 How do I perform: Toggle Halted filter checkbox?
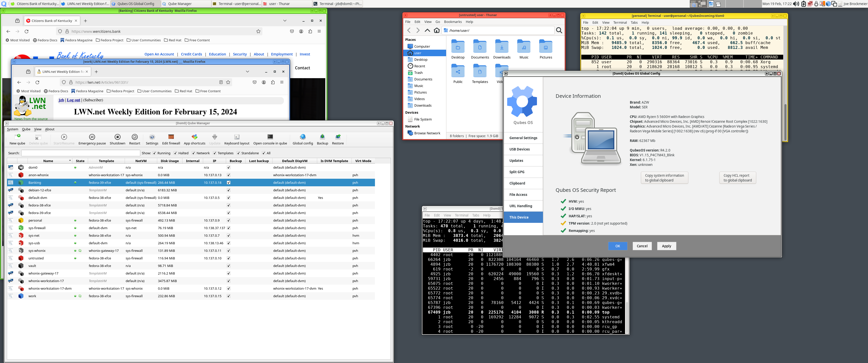coord(175,153)
